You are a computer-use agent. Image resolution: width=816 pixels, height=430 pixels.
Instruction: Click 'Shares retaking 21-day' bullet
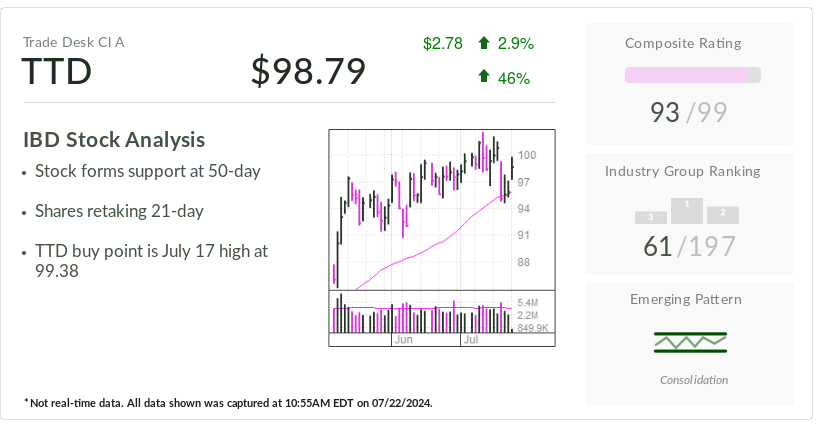pyautogui.click(x=119, y=211)
